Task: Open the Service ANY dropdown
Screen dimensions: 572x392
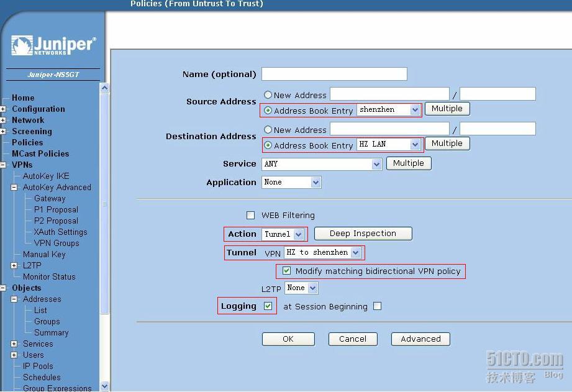Action: pyautogui.click(x=322, y=164)
